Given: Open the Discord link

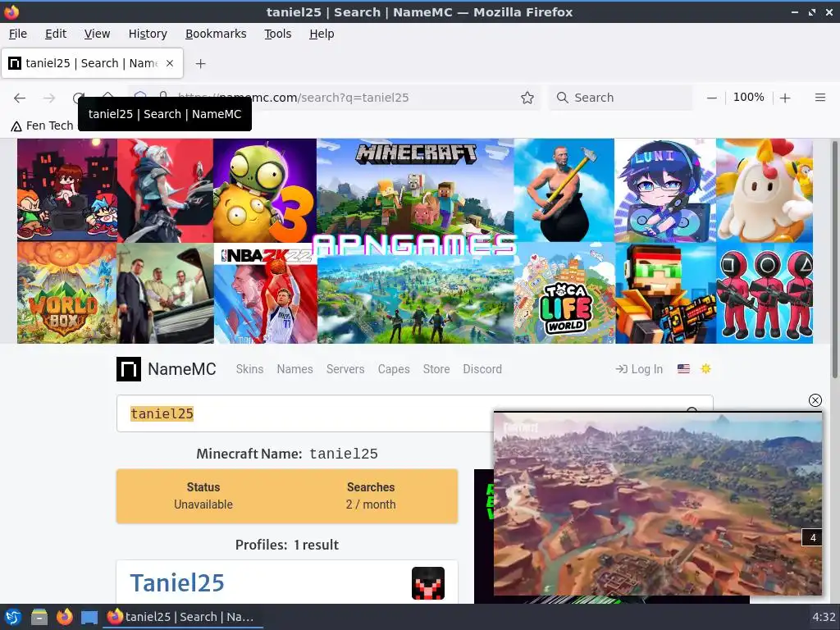Looking at the screenshot, I should [x=482, y=369].
